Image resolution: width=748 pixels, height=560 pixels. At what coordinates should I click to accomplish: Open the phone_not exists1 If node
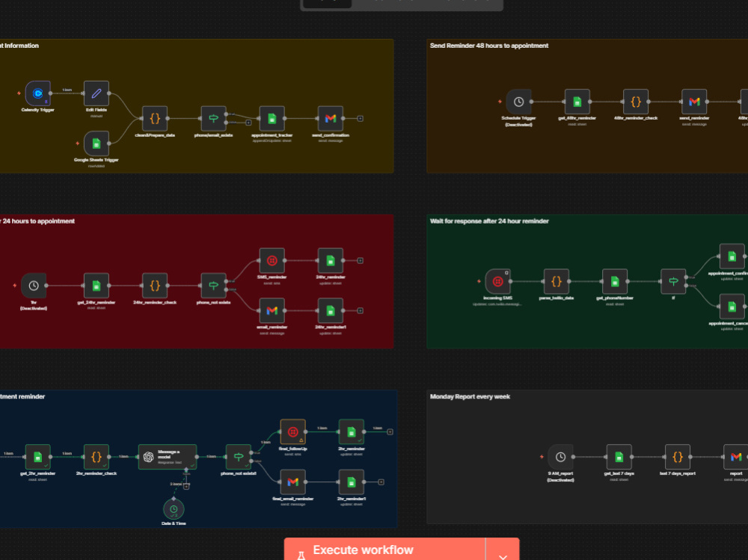click(x=239, y=457)
